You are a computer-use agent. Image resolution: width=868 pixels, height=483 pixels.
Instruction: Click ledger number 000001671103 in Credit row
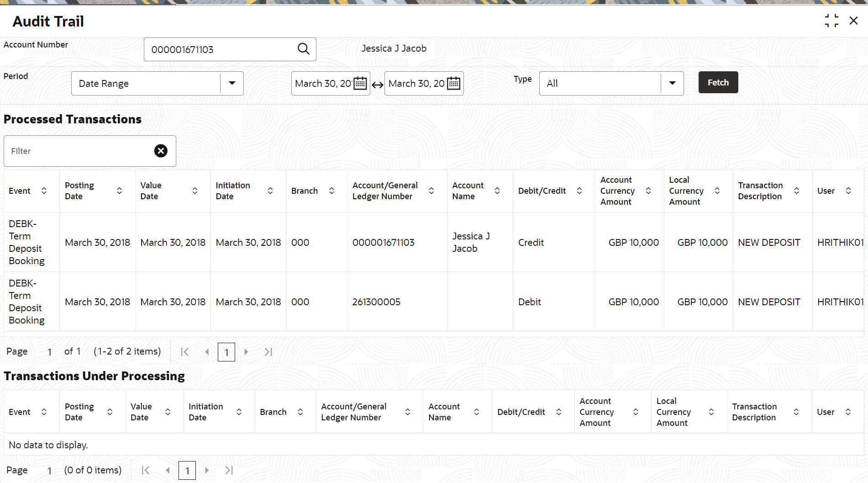coord(384,242)
